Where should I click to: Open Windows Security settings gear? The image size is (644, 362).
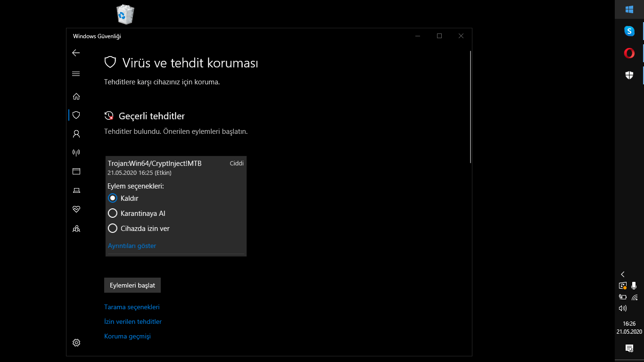click(x=76, y=343)
